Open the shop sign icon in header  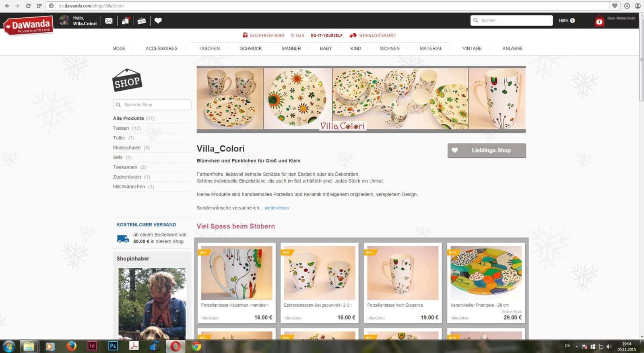[142, 21]
